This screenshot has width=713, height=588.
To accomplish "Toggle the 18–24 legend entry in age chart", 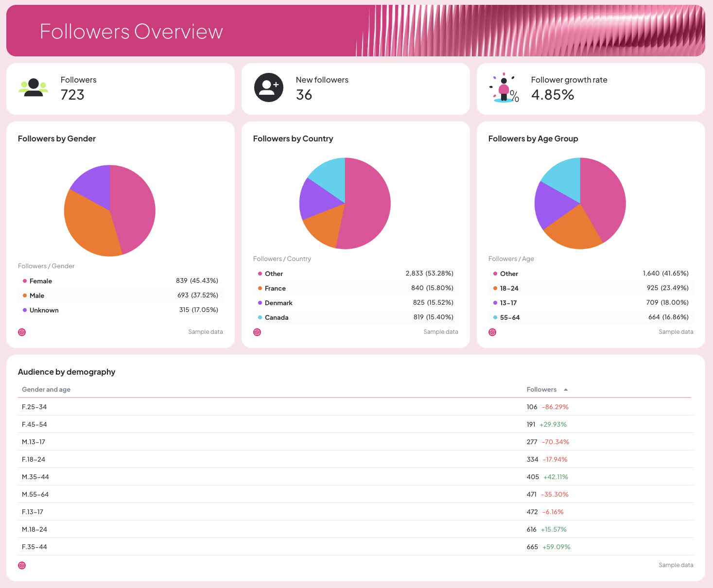I will pyautogui.click(x=510, y=288).
